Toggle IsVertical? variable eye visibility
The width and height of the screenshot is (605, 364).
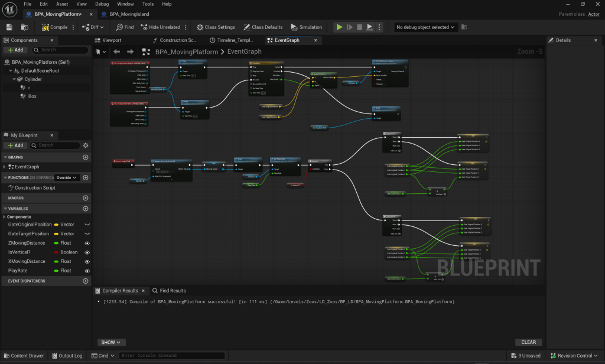87,252
